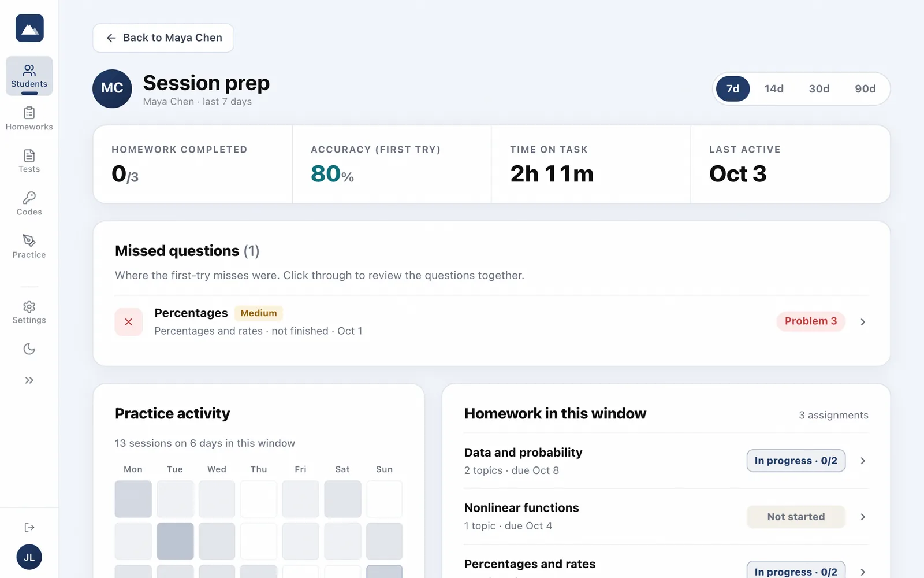Click the 2h 11m time value
Viewport: 924px width, 578px height.
pyautogui.click(x=552, y=174)
